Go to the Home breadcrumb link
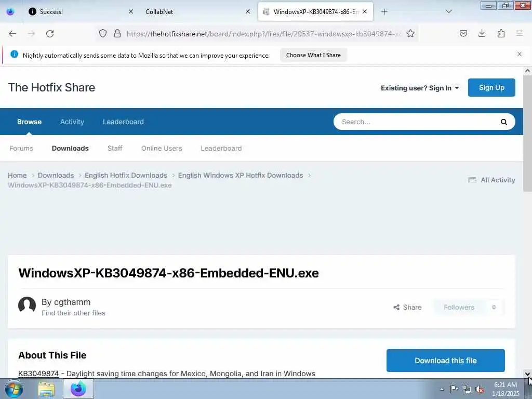The image size is (532, 399). click(17, 176)
